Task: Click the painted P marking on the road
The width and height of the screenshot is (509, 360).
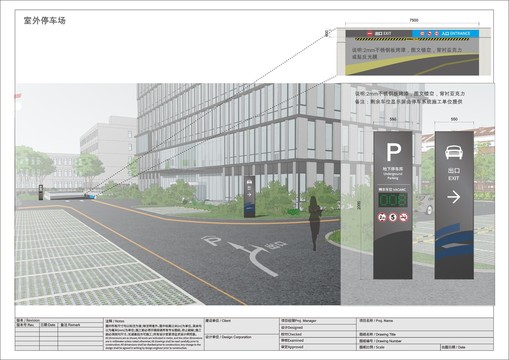Action: [212, 240]
